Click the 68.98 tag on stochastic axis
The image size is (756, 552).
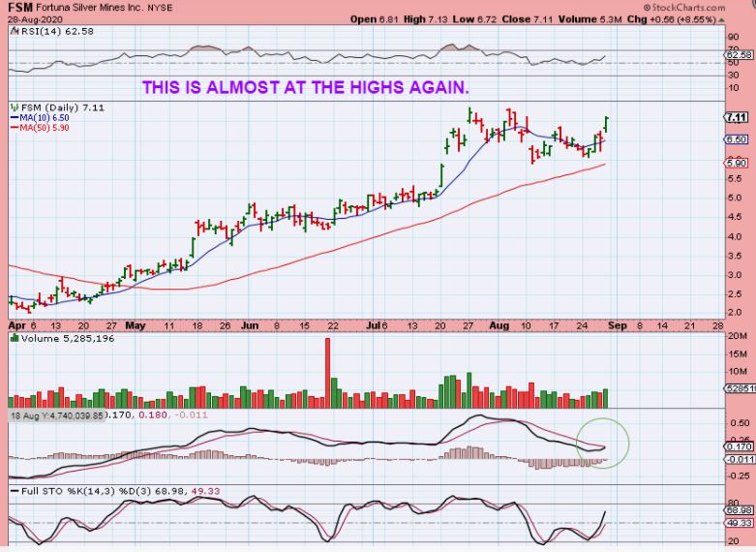739,510
